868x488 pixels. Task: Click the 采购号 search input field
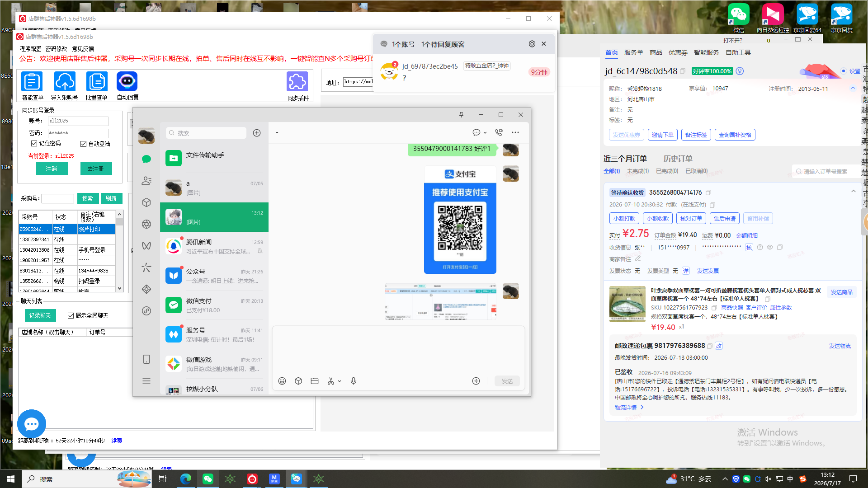coord(58,198)
